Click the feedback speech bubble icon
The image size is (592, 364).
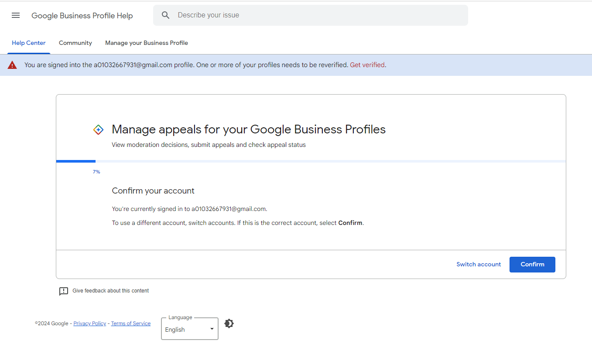(64, 291)
